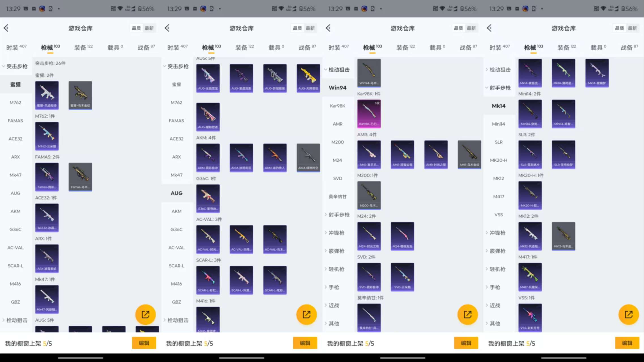Select the 战备 tab
The image size is (644, 362).
tap(146, 47)
